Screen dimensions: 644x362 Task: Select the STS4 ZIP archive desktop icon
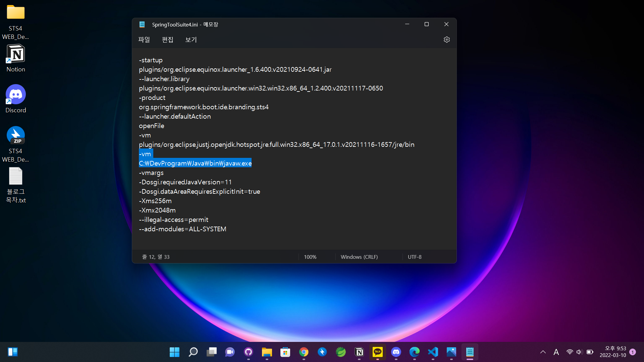coord(16,143)
